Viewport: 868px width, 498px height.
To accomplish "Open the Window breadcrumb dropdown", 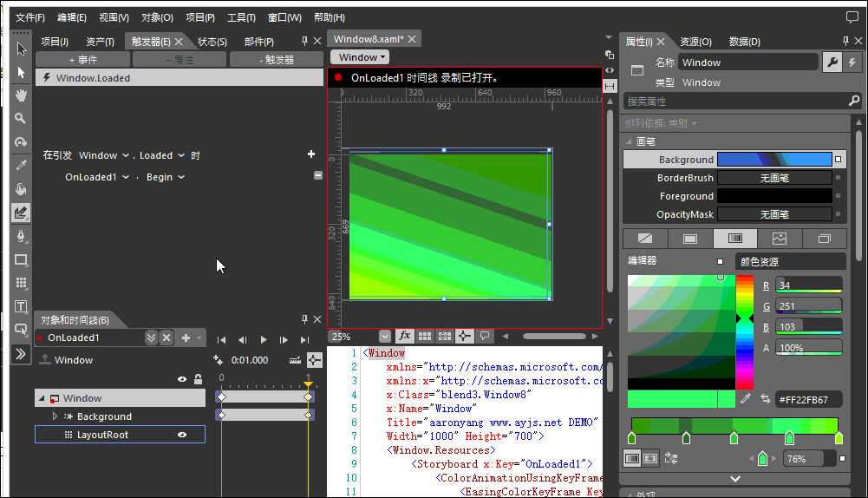I will (x=361, y=57).
